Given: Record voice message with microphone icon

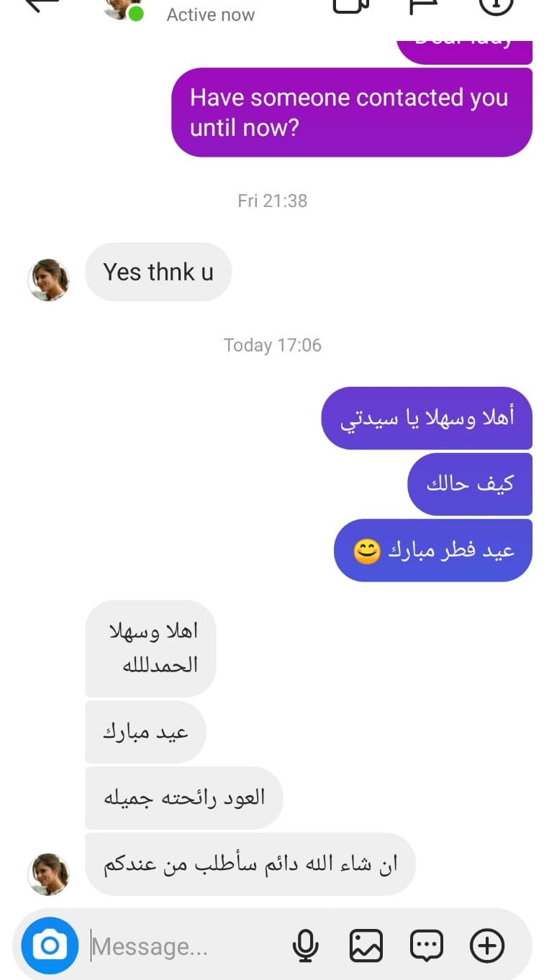Looking at the screenshot, I should coord(306,945).
